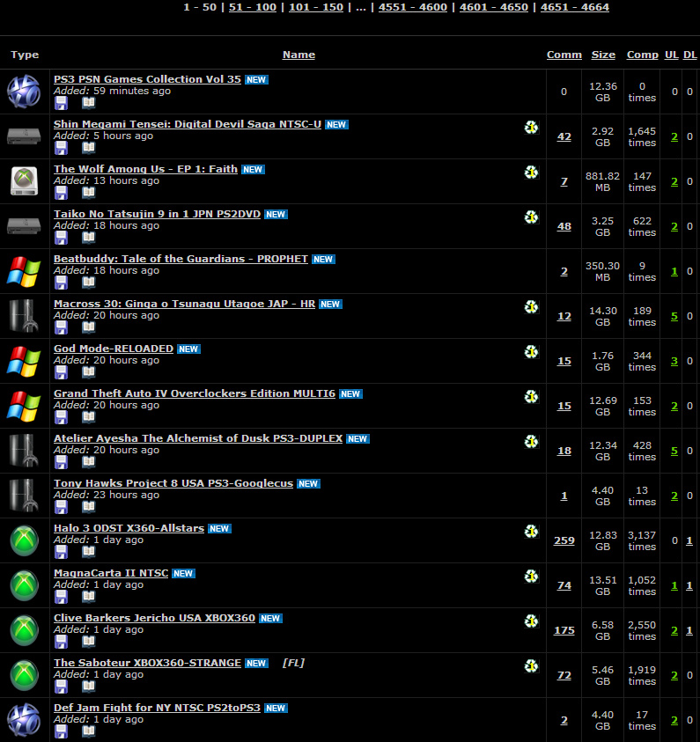This screenshot has width=700, height=742.
Task: Click the Xbox 360 icon beside Halo 3 ODST
Action: pyautogui.click(x=24, y=540)
